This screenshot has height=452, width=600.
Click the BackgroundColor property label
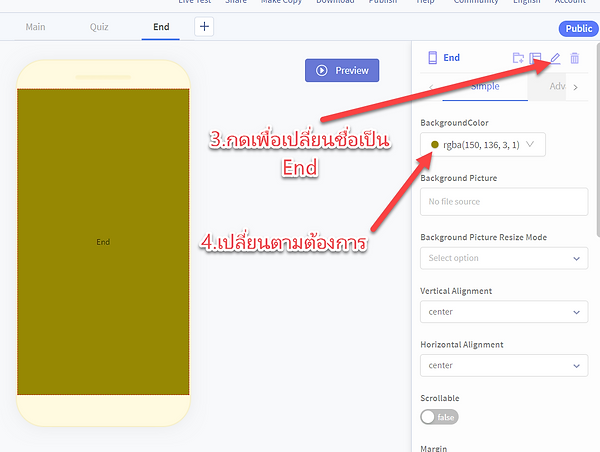tap(454, 123)
